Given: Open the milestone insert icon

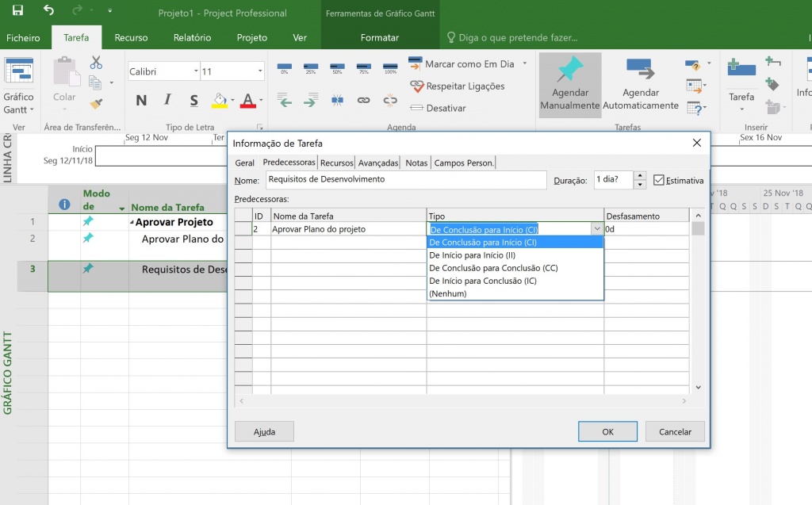Looking at the screenshot, I should [773, 85].
